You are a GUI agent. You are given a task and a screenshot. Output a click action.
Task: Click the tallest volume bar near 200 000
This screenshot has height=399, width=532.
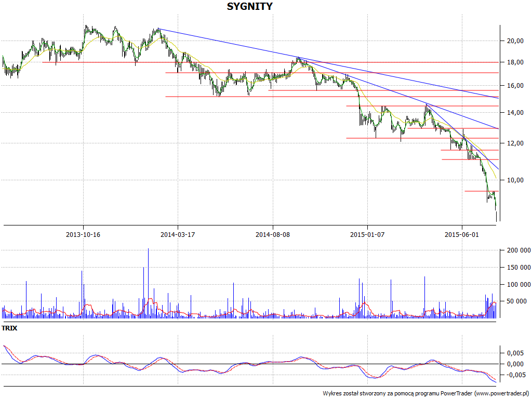click(148, 283)
